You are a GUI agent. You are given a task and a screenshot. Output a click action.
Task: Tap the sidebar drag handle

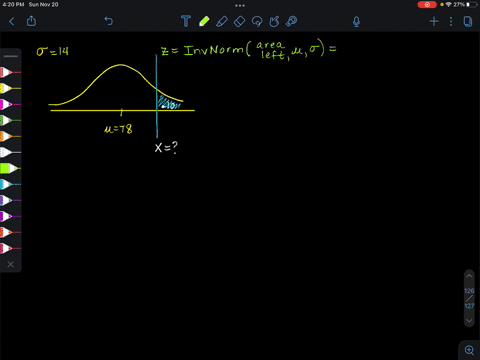click(11, 56)
